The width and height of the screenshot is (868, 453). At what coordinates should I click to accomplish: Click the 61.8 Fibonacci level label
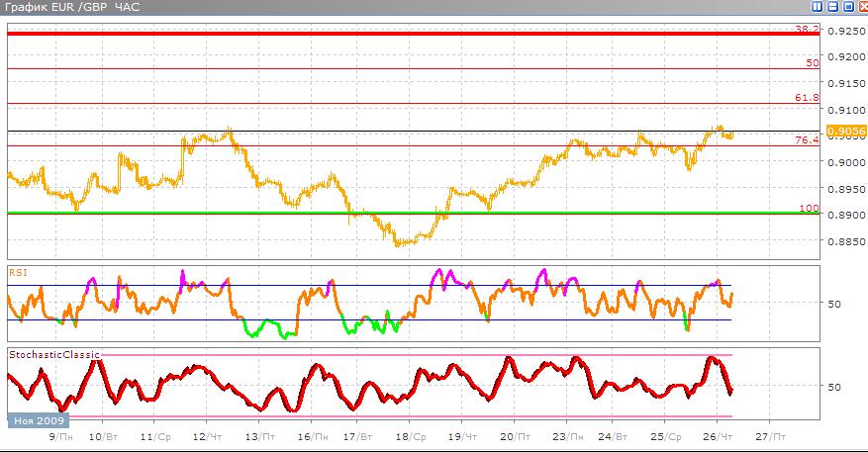807,98
